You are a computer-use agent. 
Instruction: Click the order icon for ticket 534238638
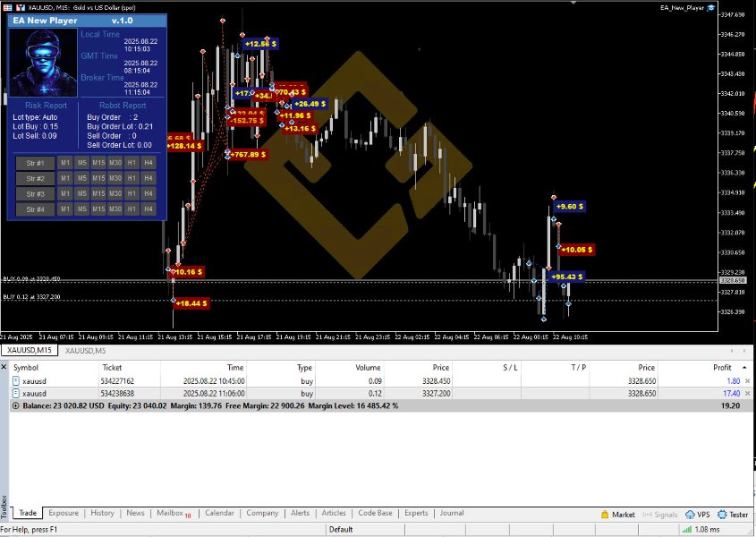click(15, 393)
